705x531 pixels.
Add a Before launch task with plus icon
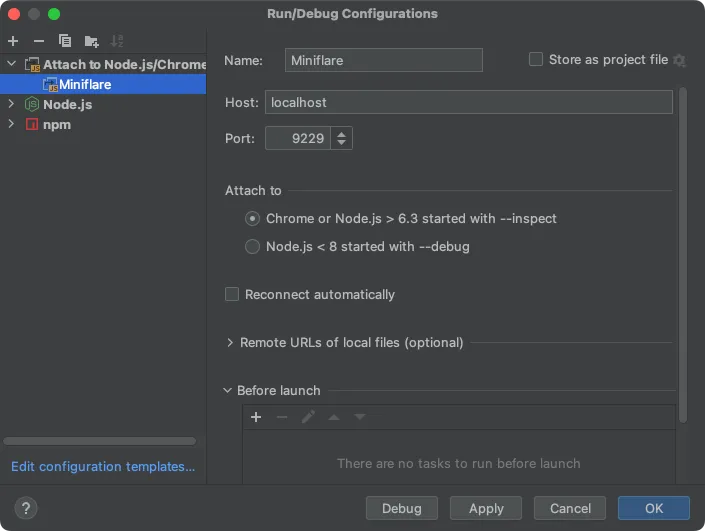tap(256, 417)
